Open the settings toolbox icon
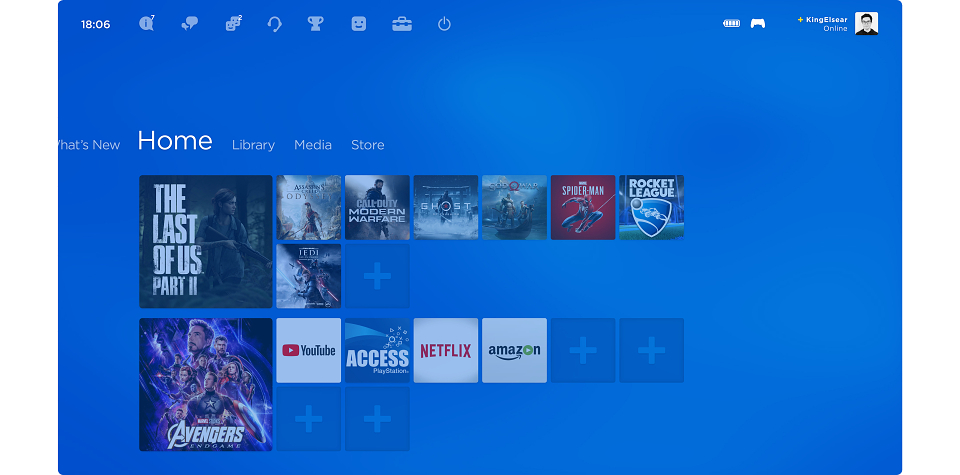The width and height of the screenshot is (960, 475). point(402,24)
